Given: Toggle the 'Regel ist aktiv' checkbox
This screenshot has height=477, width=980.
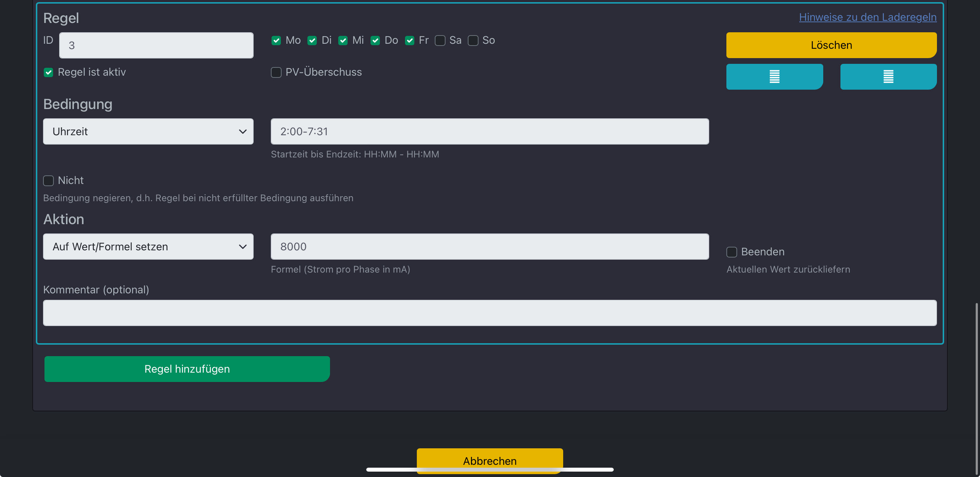Looking at the screenshot, I should tap(48, 72).
